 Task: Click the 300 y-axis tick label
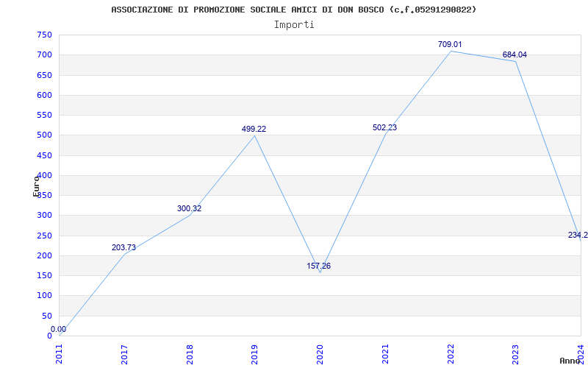pos(44,216)
